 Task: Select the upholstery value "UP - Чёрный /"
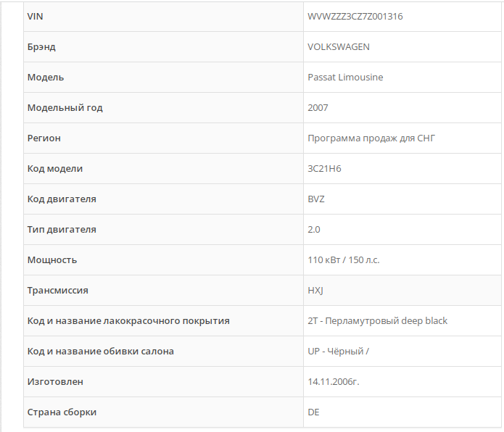pos(339,351)
